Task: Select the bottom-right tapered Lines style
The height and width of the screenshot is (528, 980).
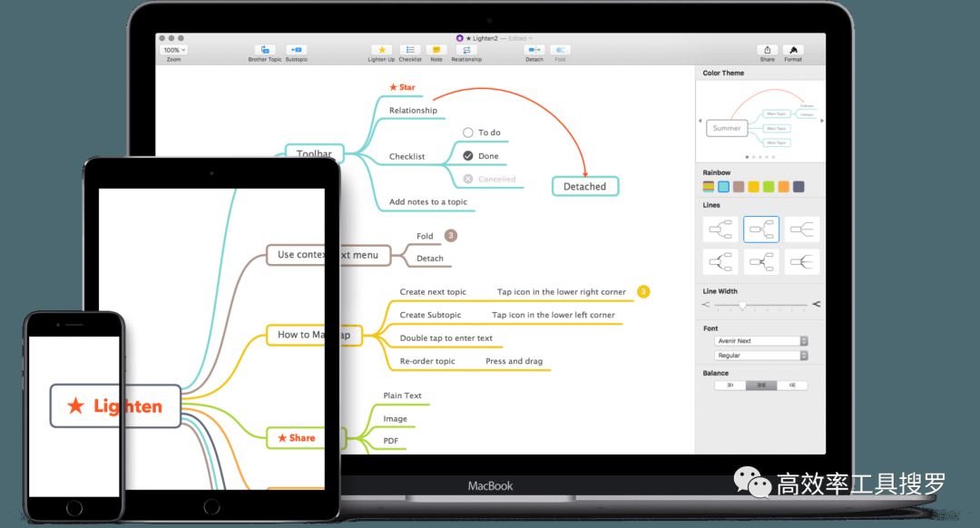Action: coord(802,261)
